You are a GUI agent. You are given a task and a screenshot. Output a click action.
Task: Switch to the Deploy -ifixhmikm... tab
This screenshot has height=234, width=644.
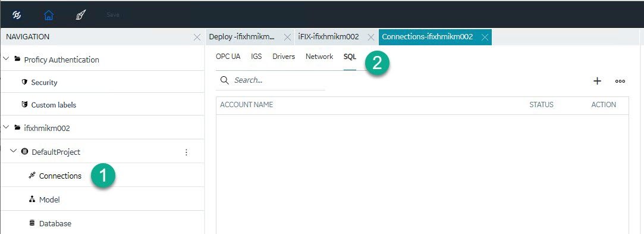coord(242,36)
